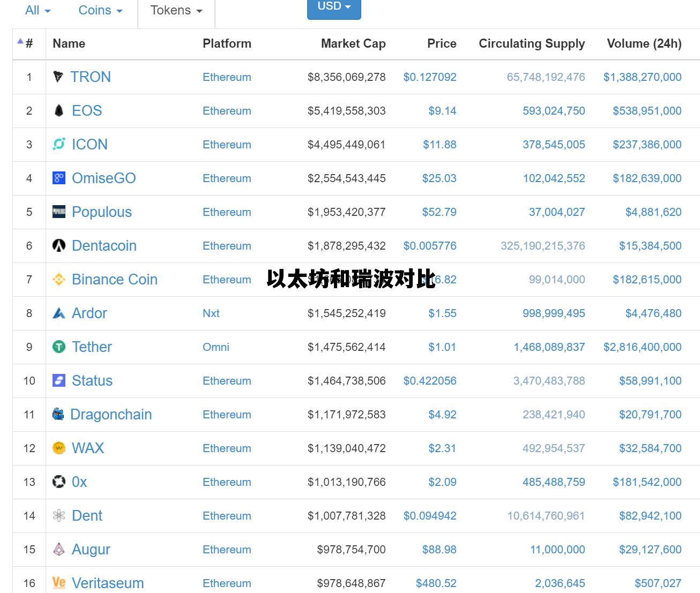The width and height of the screenshot is (700, 593).
Task: Click the EOS coin logo icon
Action: tap(59, 110)
